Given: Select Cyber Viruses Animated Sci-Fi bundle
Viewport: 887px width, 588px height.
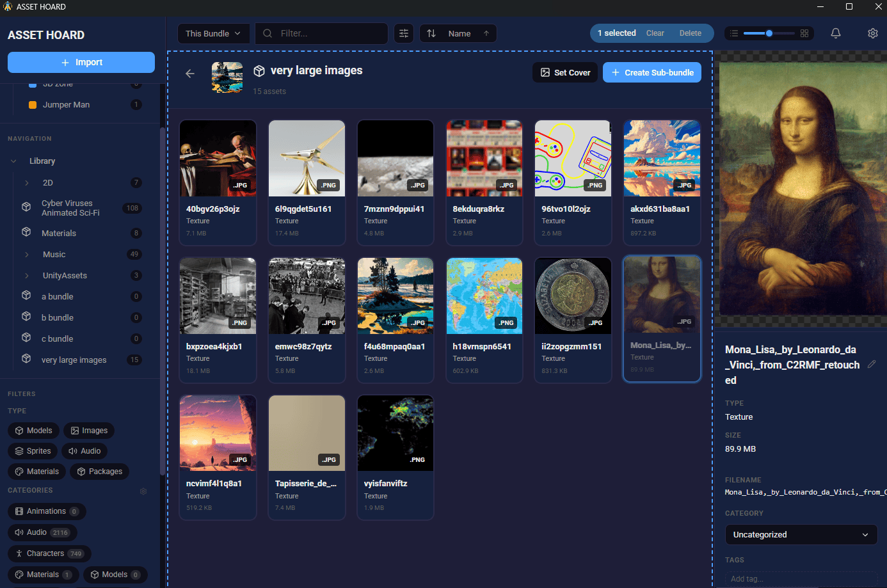Looking at the screenshot, I should pyautogui.click(x=70, y=208).
